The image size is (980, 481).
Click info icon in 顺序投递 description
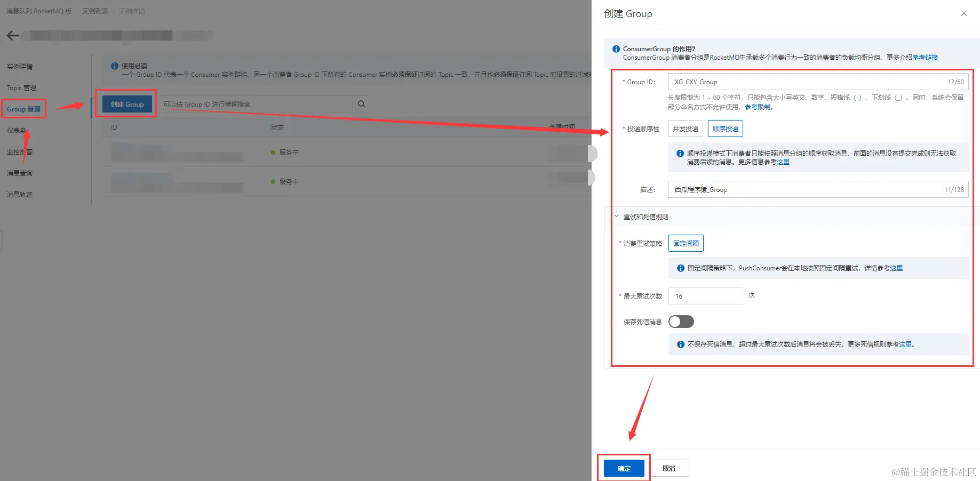click(680, 154)
